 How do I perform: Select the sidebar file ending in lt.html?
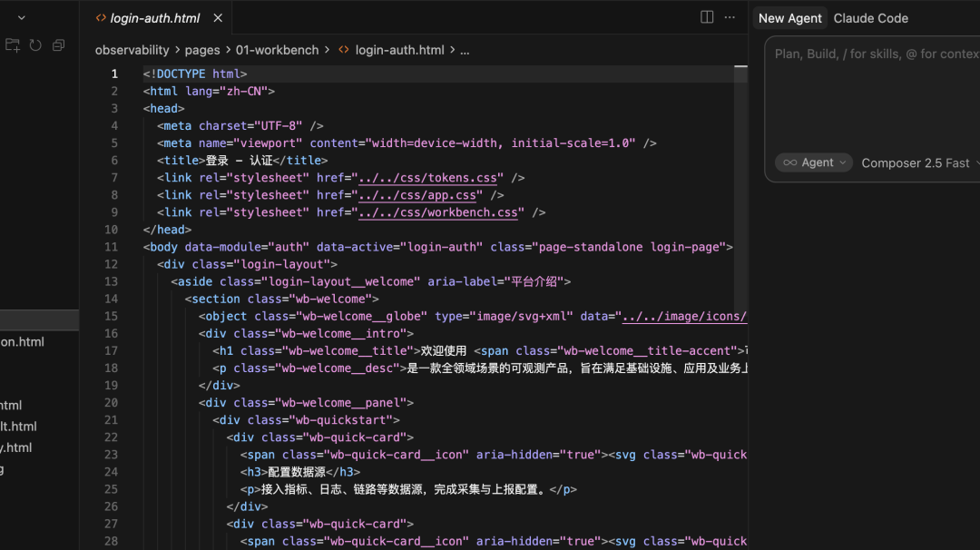pyautogui.click(x=19, y=427)
